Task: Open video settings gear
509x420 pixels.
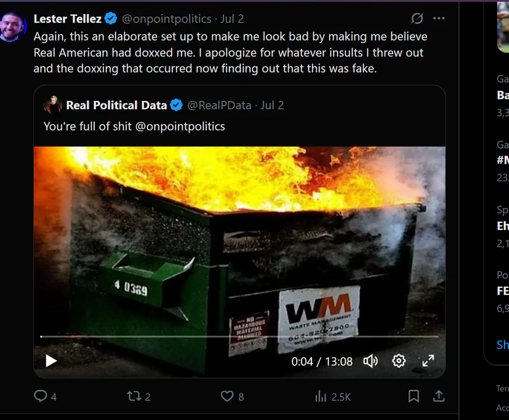Action: point(399,361)
